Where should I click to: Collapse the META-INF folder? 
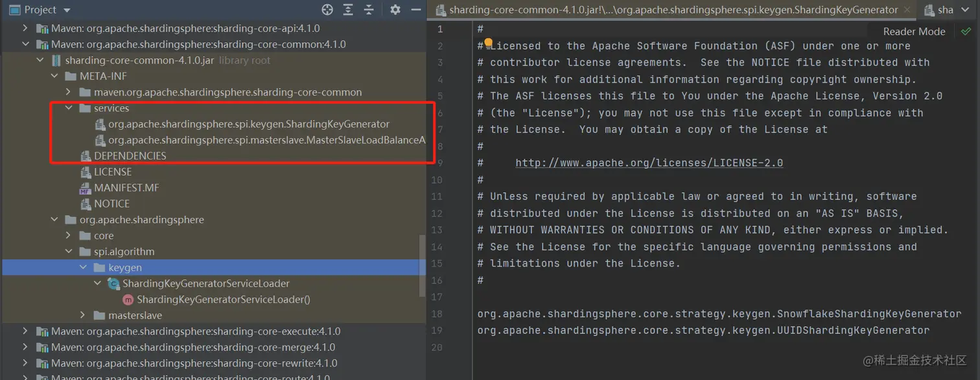(x=54, y=77)
